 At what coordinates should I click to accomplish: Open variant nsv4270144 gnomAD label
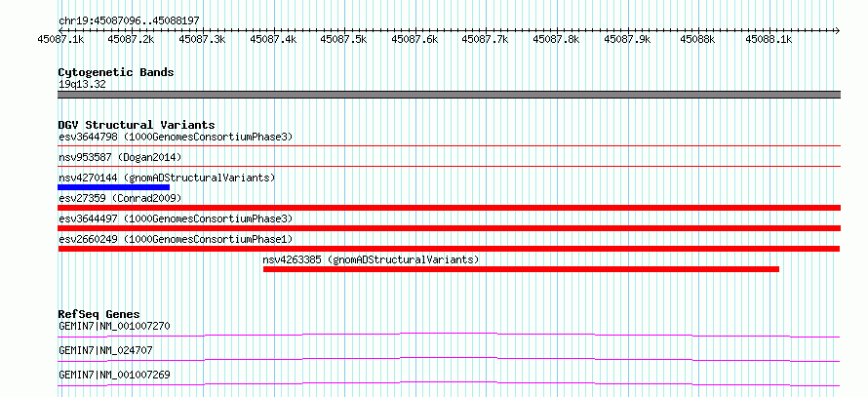(167, 178)
